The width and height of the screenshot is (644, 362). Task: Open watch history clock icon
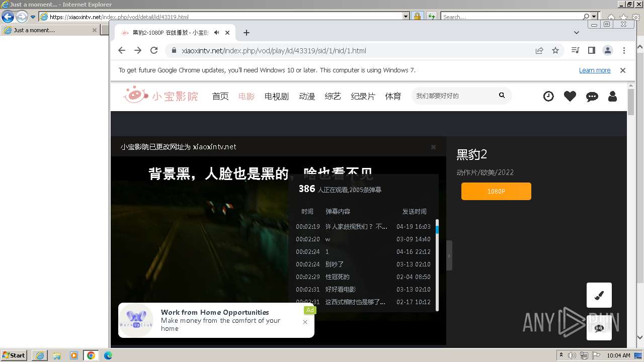pos(548,96)
